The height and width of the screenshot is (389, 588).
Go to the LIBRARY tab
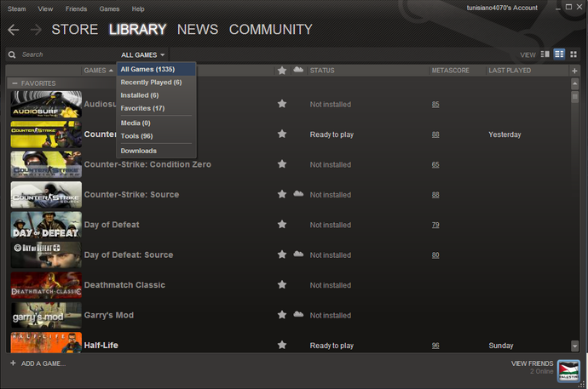137,30
